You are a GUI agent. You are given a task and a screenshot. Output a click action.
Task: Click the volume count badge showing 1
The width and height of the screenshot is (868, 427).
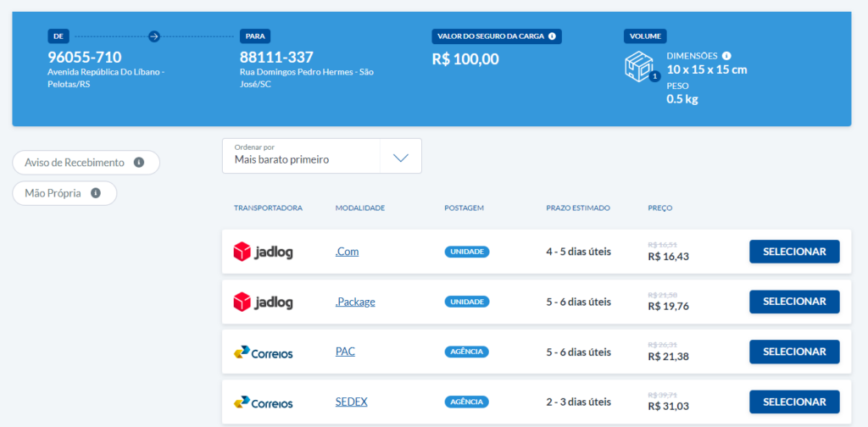click(x=655, y=76)
